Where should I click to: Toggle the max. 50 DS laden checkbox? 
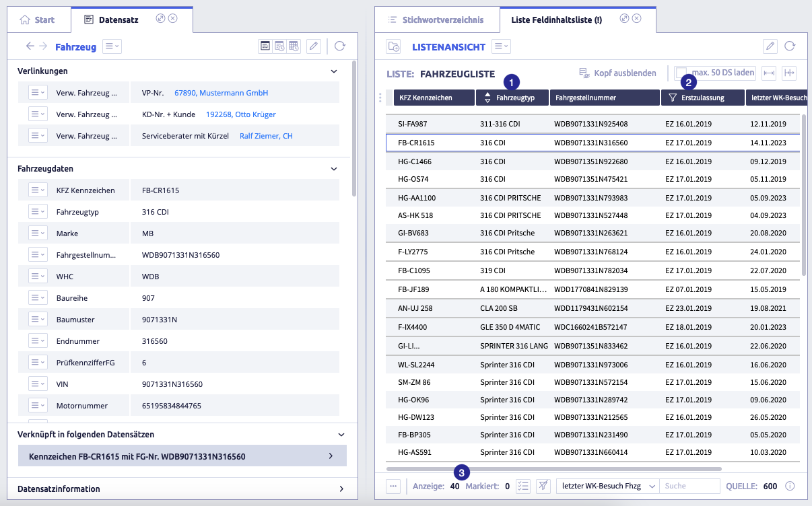pyautogui.click(x=682, y=73)
